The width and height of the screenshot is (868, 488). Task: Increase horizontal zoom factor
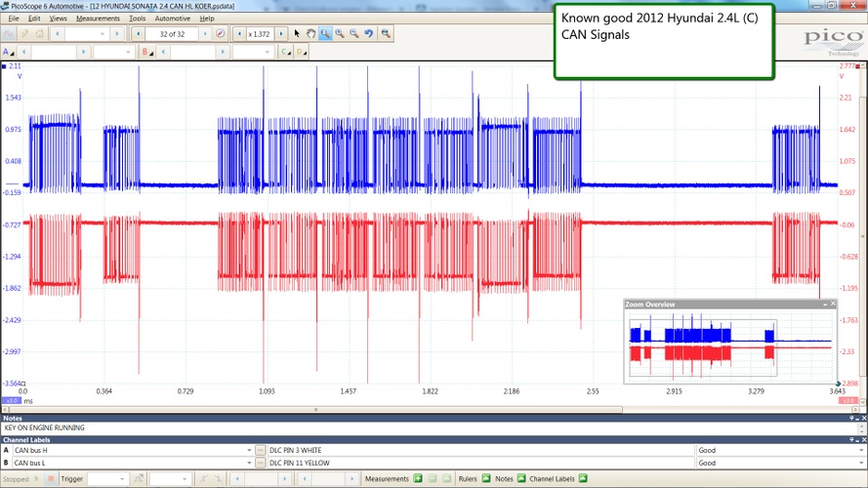point(281,34)
